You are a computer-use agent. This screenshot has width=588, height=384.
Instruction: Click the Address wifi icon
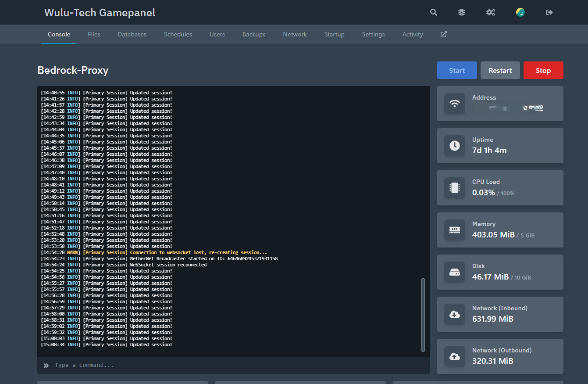pyautogui.click(x=455, y=104)
